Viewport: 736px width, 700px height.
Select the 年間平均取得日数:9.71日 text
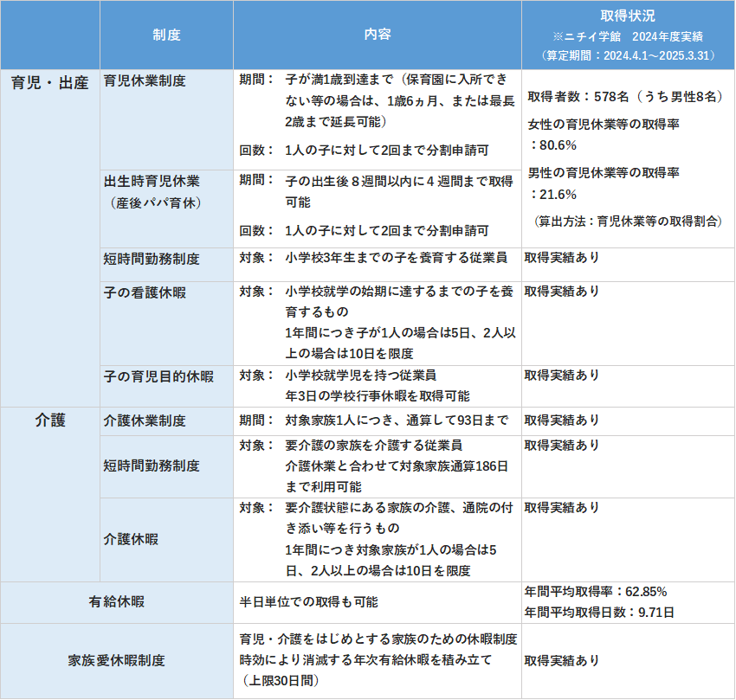[x=599, y=612]
